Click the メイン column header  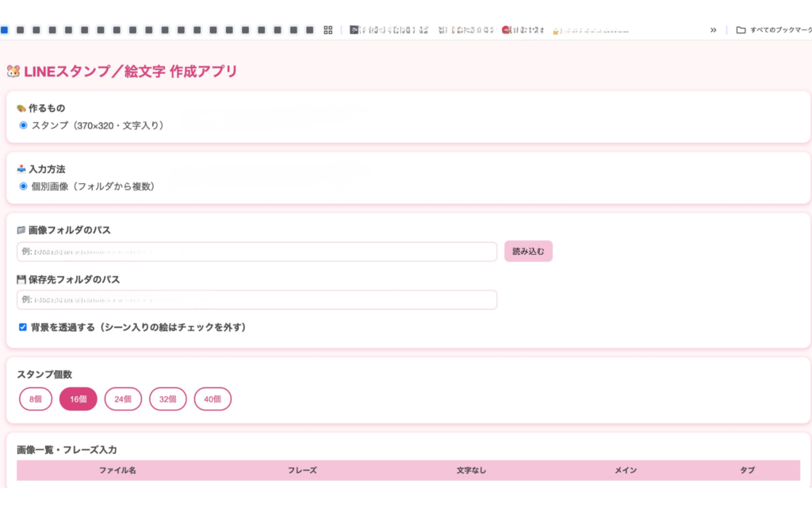pos(626,470)
